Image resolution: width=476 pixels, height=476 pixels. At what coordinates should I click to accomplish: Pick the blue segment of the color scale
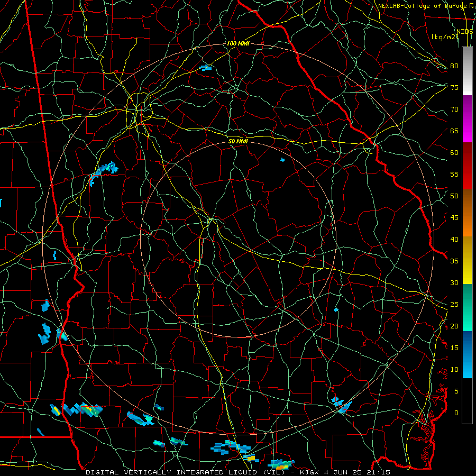point(467,354)
